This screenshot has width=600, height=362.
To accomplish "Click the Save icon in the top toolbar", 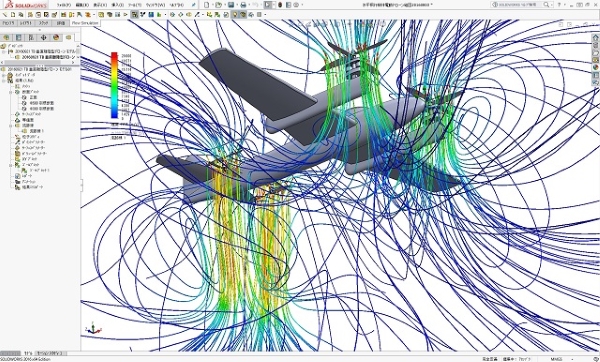I will coord(231,5).
